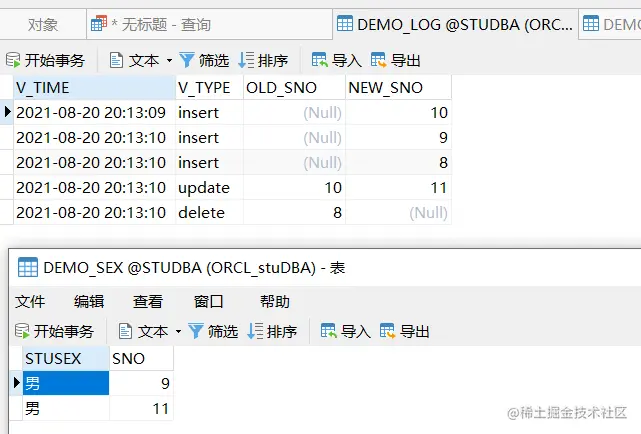Open 窗口 menu in DEMO_SEX window
The height and width of the screenshot is (434, 641).
(208, 302)
